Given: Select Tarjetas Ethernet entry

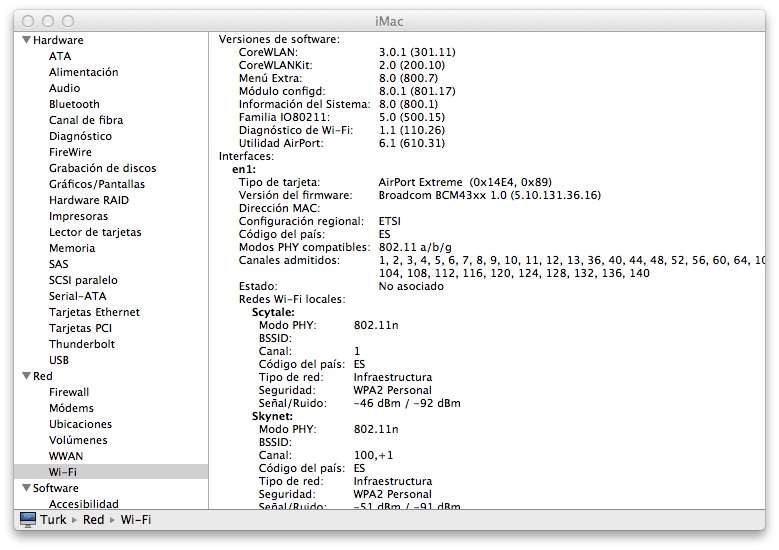Looking at the screenshot, I should coord(94,312).
